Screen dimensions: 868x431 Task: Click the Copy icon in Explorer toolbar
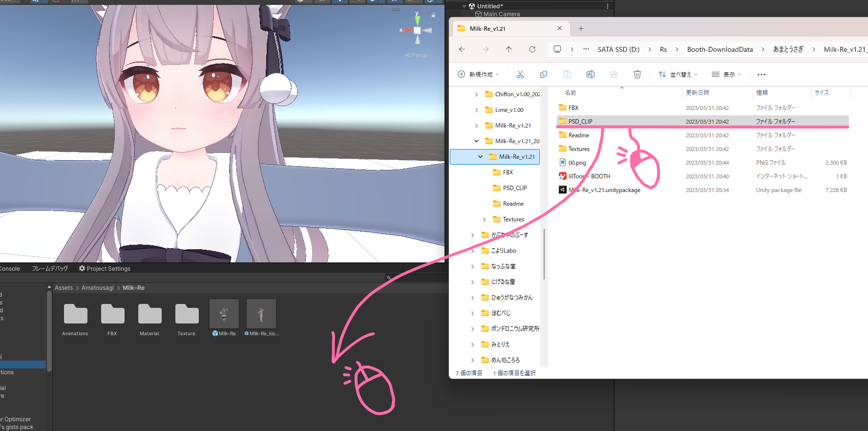tap(543, 74)
